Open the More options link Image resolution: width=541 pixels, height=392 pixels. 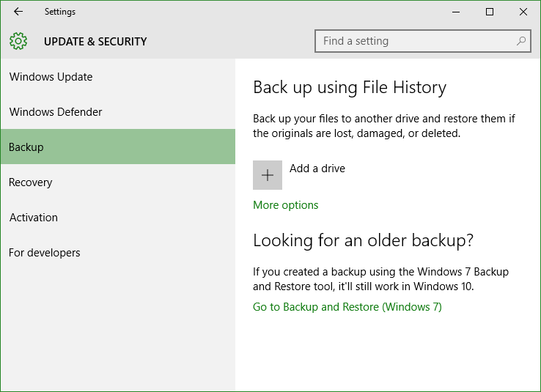(286, 205)
